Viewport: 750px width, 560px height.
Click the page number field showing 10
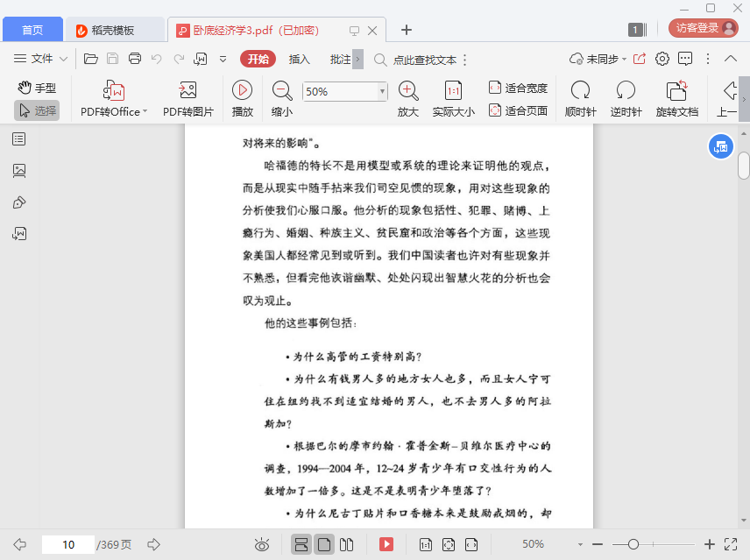(68, 544)
